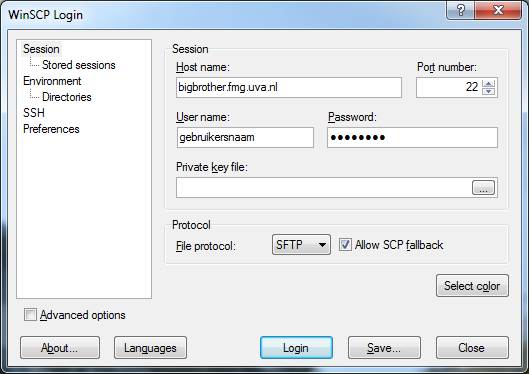529x374 pixels.
Task: Select the Session tree item
Action: point(41,49)
